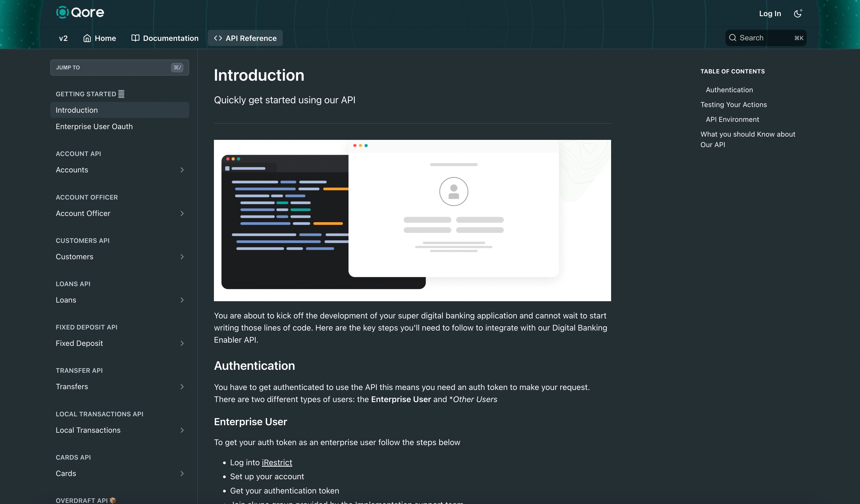The width and height of the screenshot is (860, 504).
Task: Click the 'Set up your account' bullet
Action: click(267, 477)
